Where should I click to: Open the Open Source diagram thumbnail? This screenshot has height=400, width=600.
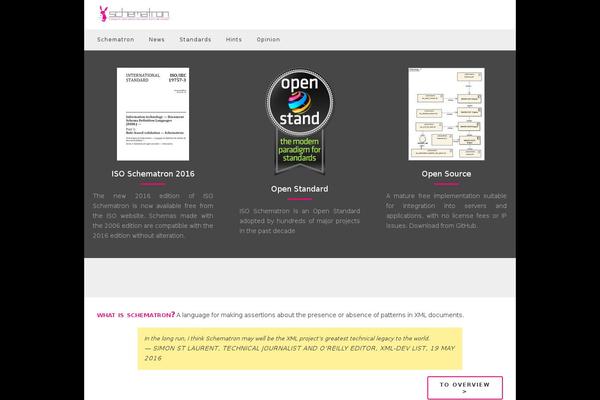point(446,114)
